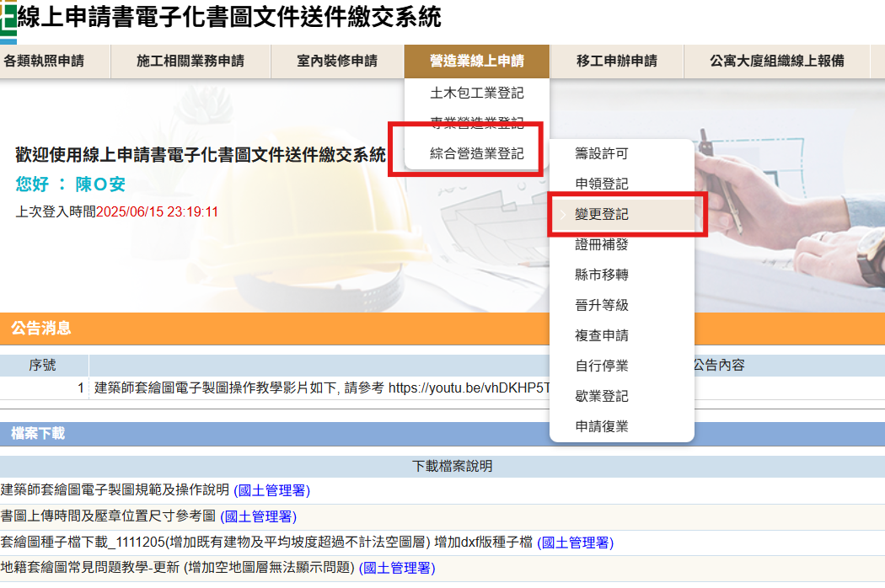The height and width of the screenshot is (588, 885).
Task: Click 縣市移轉 in the submenu
Action: pos(602,275)
